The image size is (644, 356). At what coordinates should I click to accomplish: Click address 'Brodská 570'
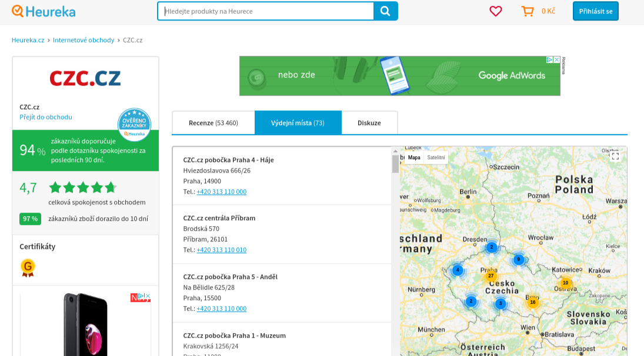click(x=201, y=229)
